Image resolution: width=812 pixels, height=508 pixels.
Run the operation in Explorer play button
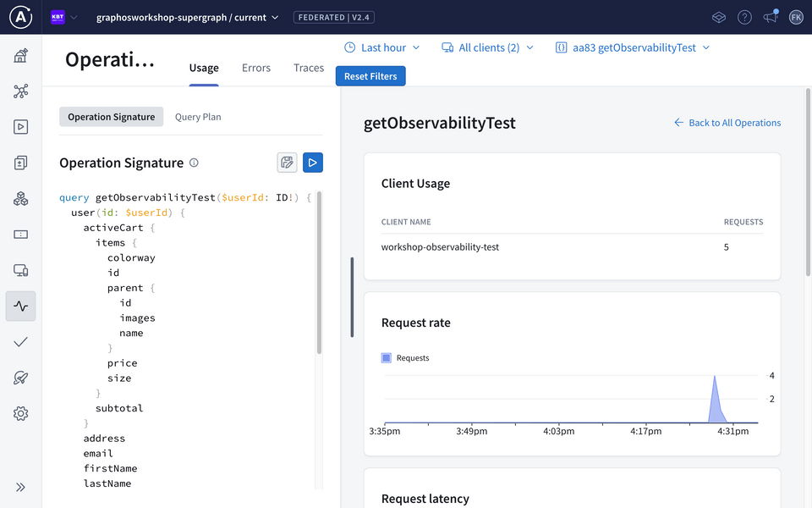point(313,163)
